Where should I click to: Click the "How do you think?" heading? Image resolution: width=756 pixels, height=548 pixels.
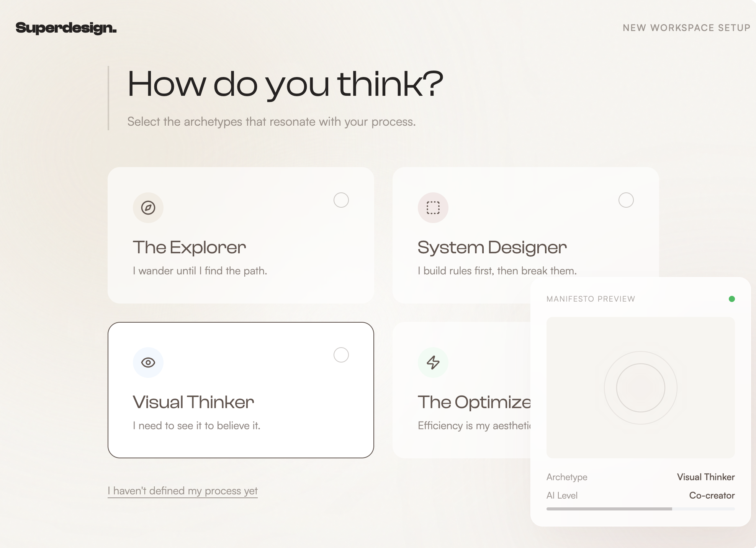[285, 84]
